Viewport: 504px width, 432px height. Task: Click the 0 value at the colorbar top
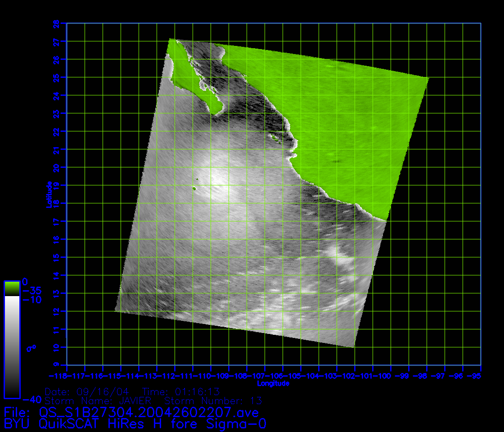pos(25,281)
